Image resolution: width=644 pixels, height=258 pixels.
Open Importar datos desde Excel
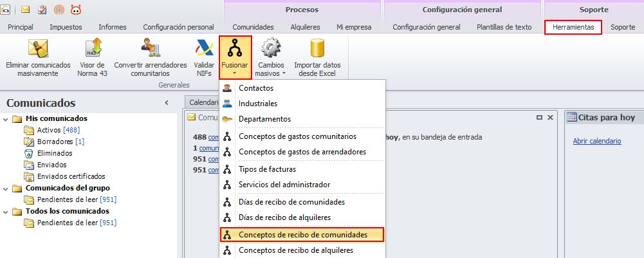tap(317, 58)
